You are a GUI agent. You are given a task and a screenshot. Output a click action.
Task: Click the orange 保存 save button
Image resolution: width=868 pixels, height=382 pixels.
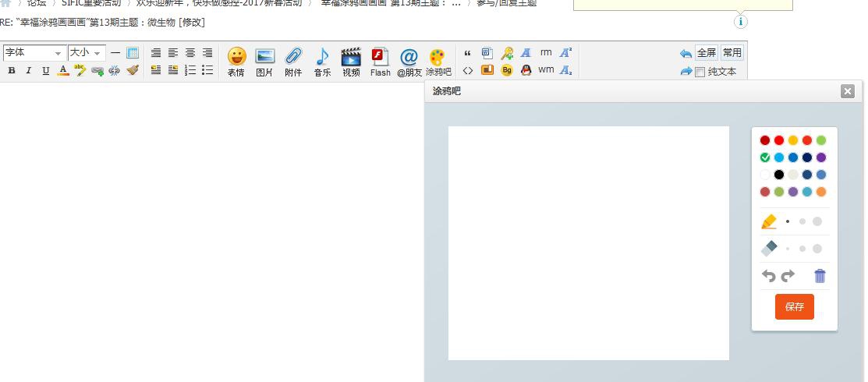(x=794, y=306)
